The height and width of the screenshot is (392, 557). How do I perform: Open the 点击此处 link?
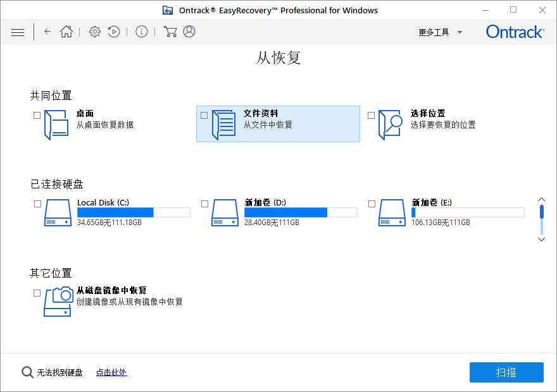[x=111, y=372]
